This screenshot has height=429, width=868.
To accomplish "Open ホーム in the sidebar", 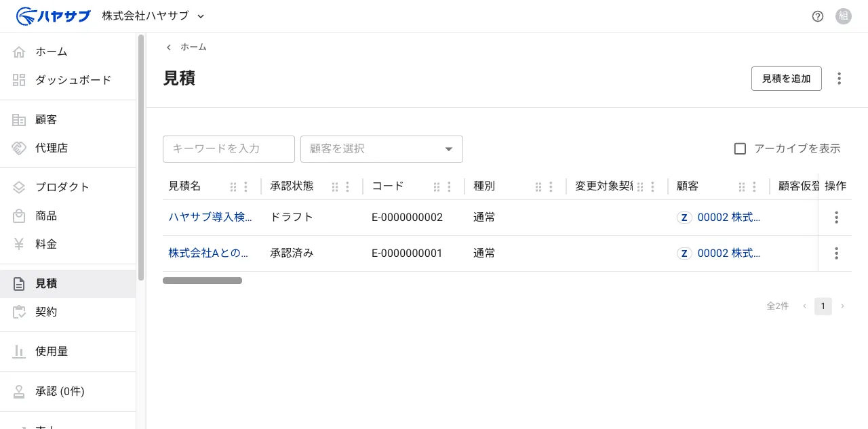I will point(68,52).
